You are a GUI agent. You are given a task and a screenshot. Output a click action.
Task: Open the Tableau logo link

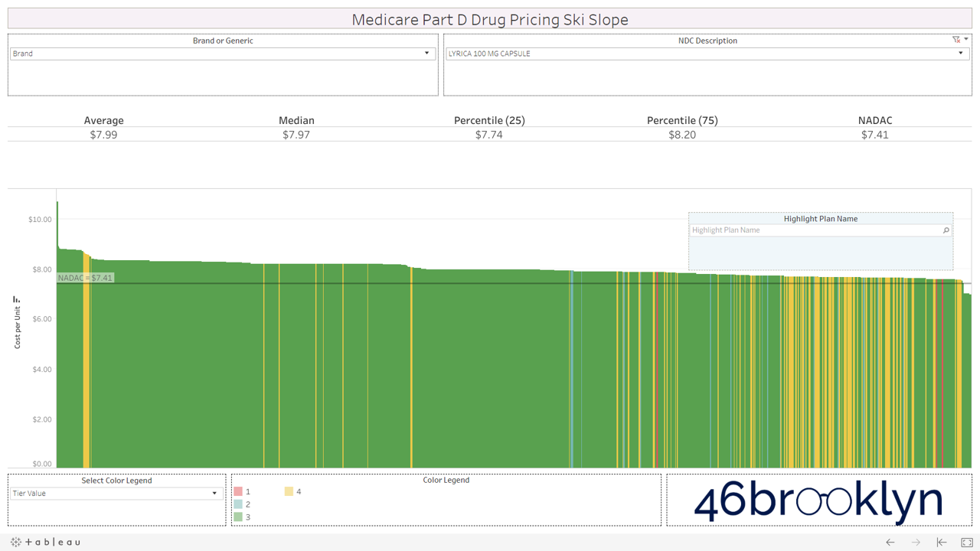tap(45, 542)
